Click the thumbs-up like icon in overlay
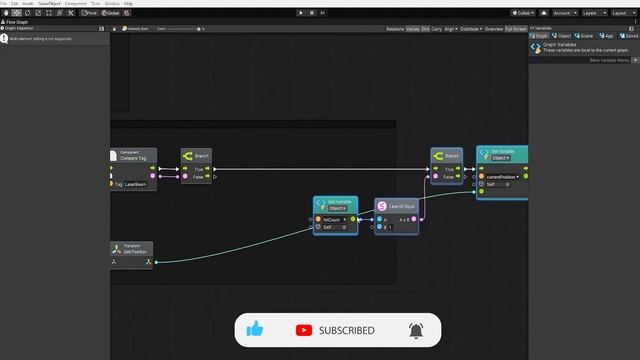 (255, 329)
